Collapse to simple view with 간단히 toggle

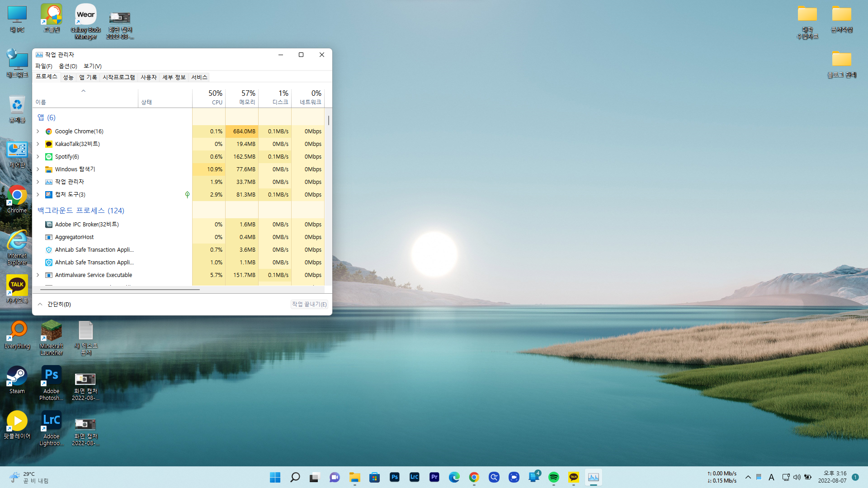click(54, 305)
